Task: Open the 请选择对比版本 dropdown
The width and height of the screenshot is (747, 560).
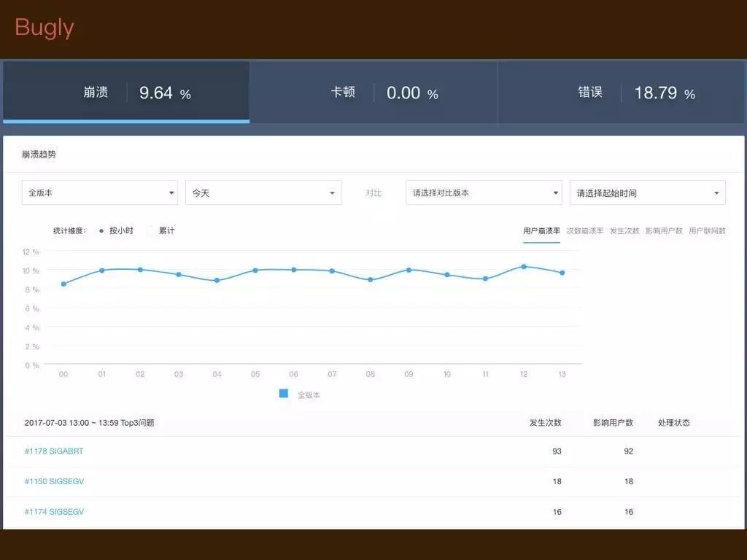Action: [x=484, y=192]
